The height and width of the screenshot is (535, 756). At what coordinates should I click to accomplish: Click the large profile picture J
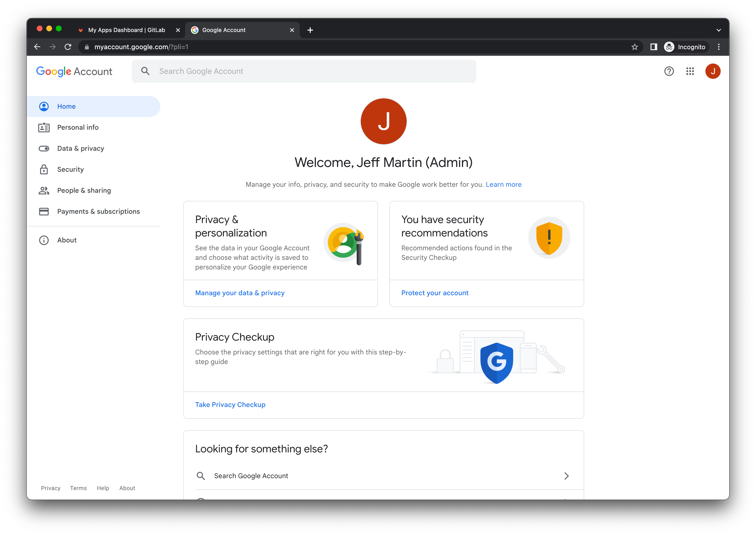pyautogui.click(x=383, y=121)
